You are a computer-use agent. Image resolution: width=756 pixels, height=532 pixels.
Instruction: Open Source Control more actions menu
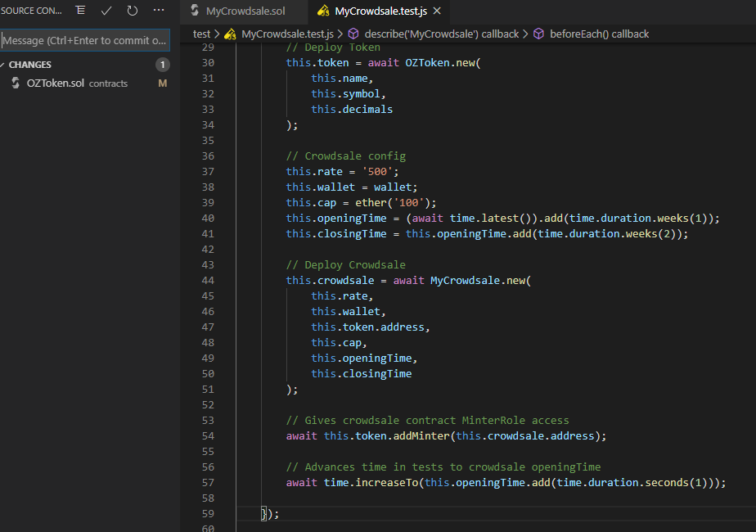[159, 11]
